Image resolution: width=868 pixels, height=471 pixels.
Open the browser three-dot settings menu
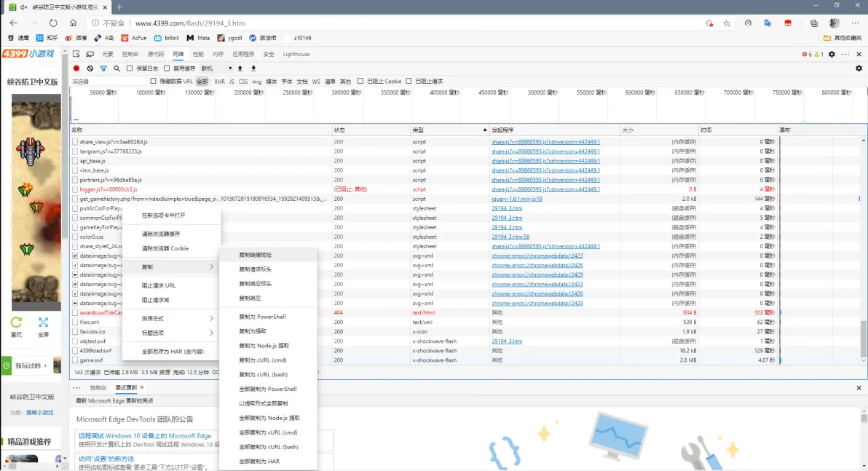[x=856, y=23]
